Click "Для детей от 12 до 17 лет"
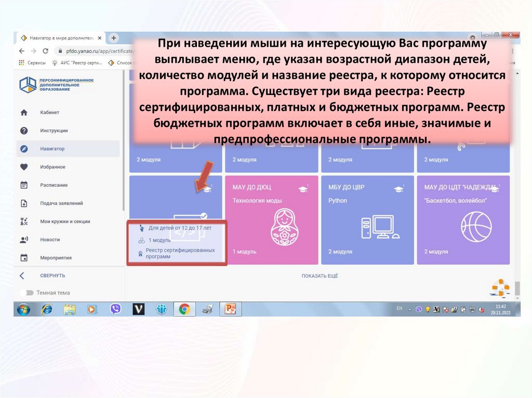 (180, 228)
